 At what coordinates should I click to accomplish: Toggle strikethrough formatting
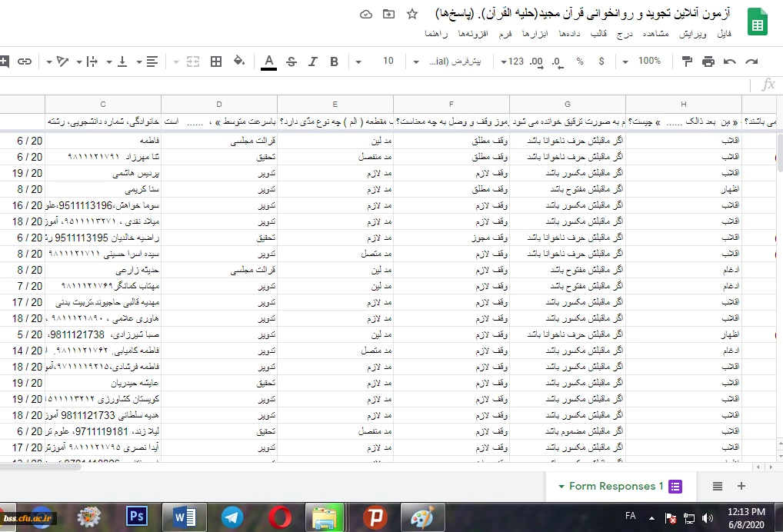click(291, 62)
